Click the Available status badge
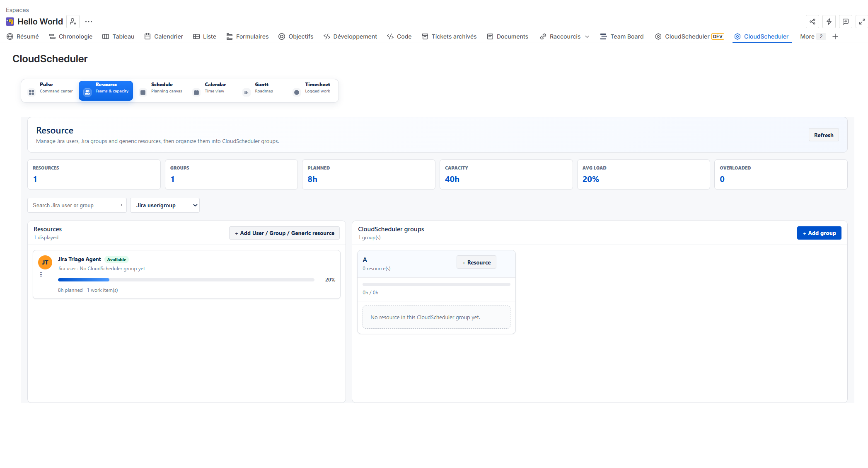The image size is (868, 468). coord(116,260)
